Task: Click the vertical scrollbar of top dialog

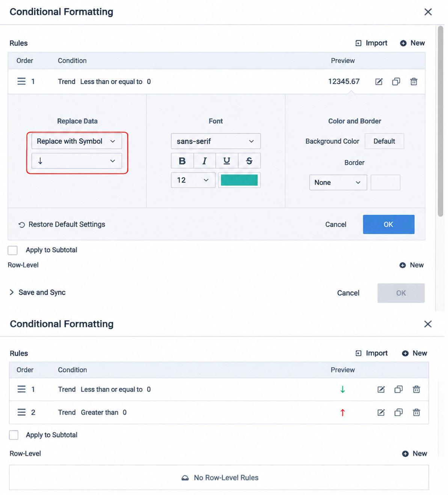Action: [440, 121]
